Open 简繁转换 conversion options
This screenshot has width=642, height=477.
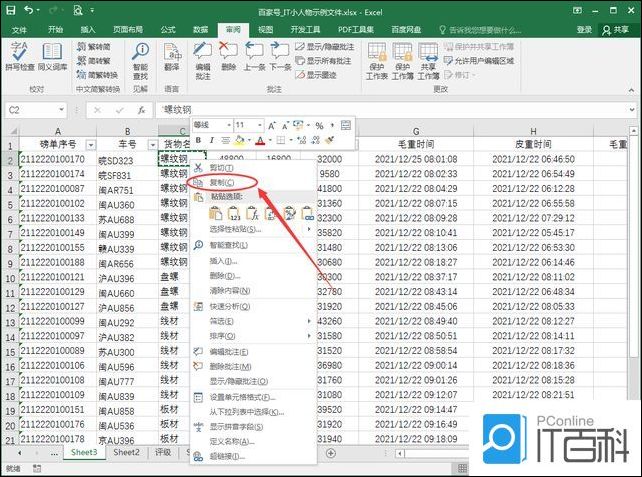[x=97, y=75]
